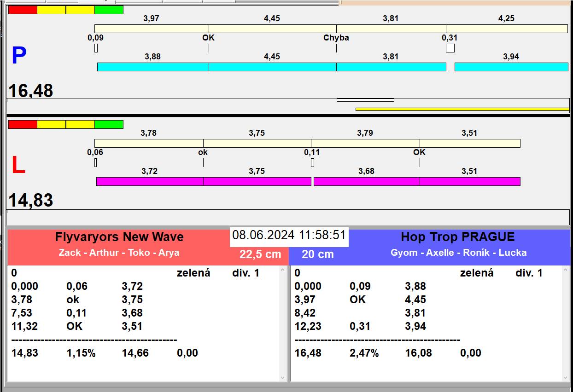Select the magenta segment labeled 3,75

(x=257, y=181)
